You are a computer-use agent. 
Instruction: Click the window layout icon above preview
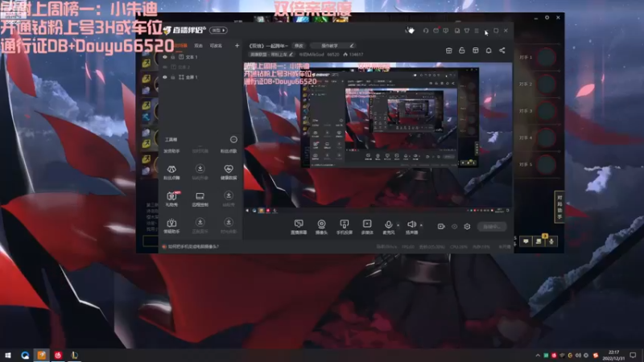point(475,51)
